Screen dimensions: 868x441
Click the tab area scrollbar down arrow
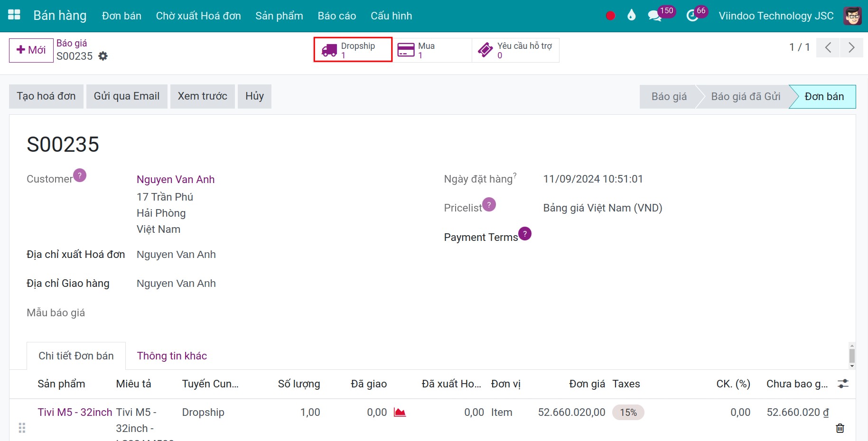coord(852,366)
